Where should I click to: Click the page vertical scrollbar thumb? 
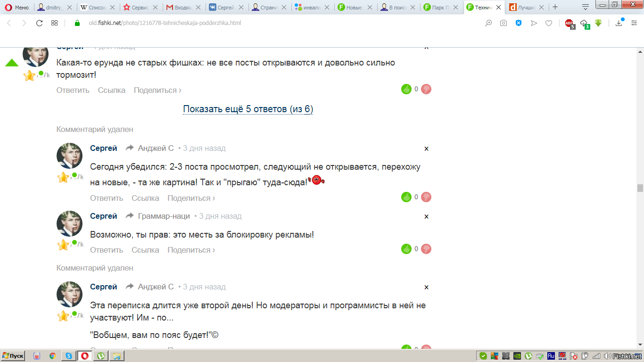tap(640, 188)
